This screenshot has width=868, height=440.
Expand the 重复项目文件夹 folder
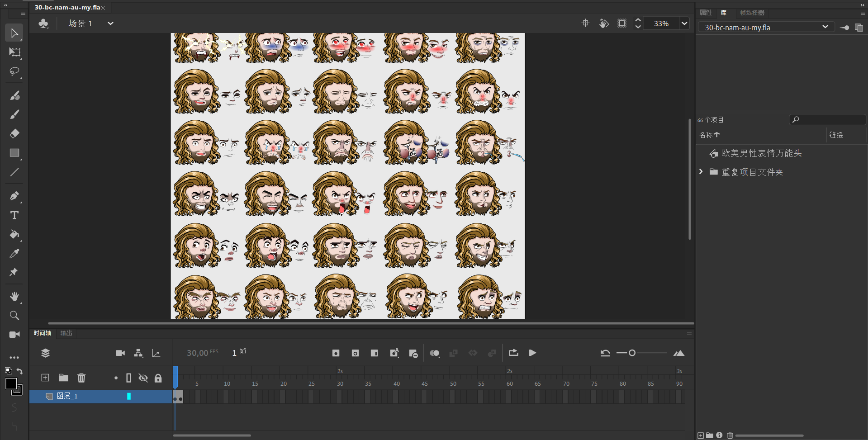pos(701,172)
